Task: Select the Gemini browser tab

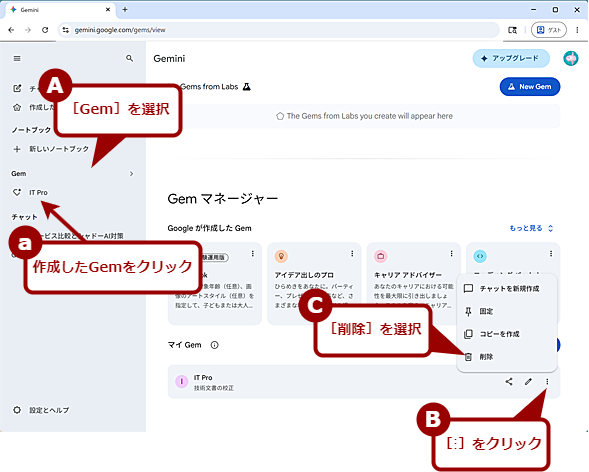Action: tap(60, 10)
